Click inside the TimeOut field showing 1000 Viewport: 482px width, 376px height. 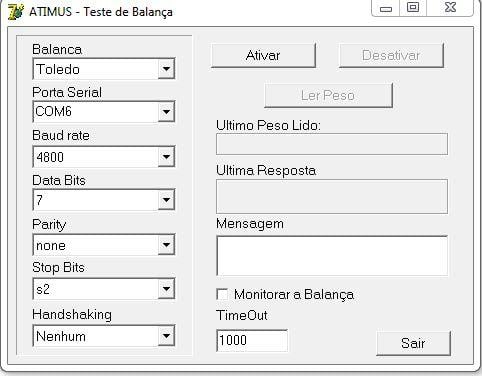click(252, 340)
